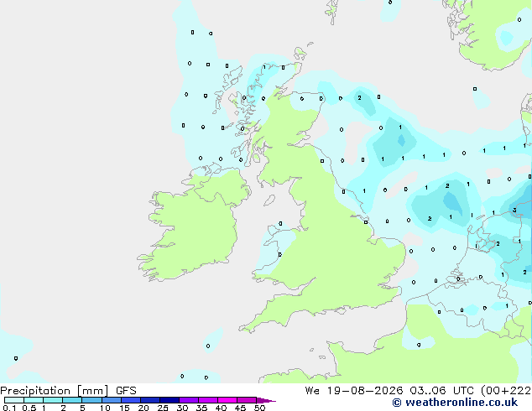
Task: Click the above-50 mm legend arrow tip
Action: tap(266, 400)
